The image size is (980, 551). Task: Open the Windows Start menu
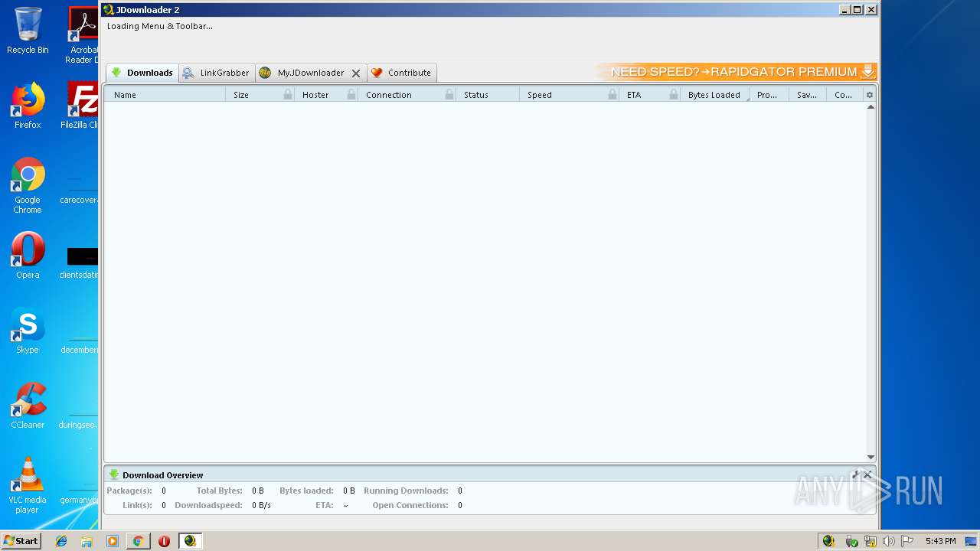pyautogui.click(x=21, y=540)
